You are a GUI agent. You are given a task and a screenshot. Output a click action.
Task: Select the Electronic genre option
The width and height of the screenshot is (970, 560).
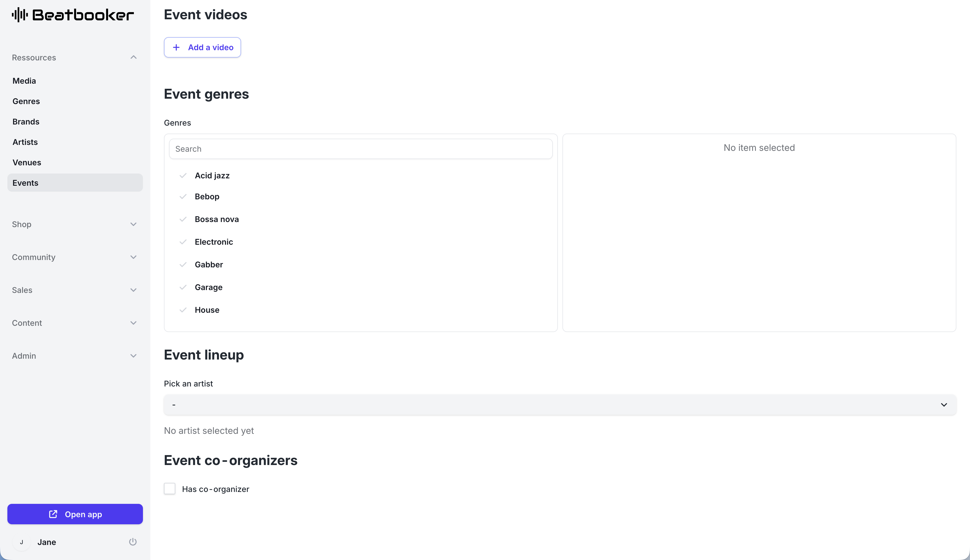tap(214, 242)
